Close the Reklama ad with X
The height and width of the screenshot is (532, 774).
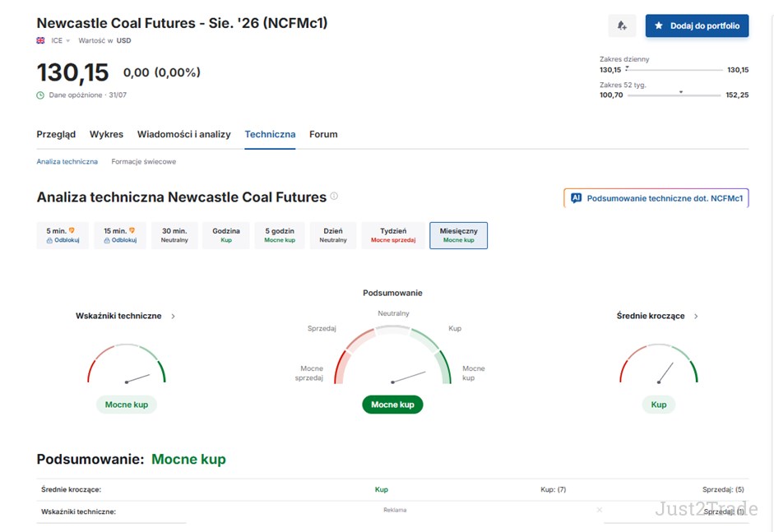[x=600, y=510]
